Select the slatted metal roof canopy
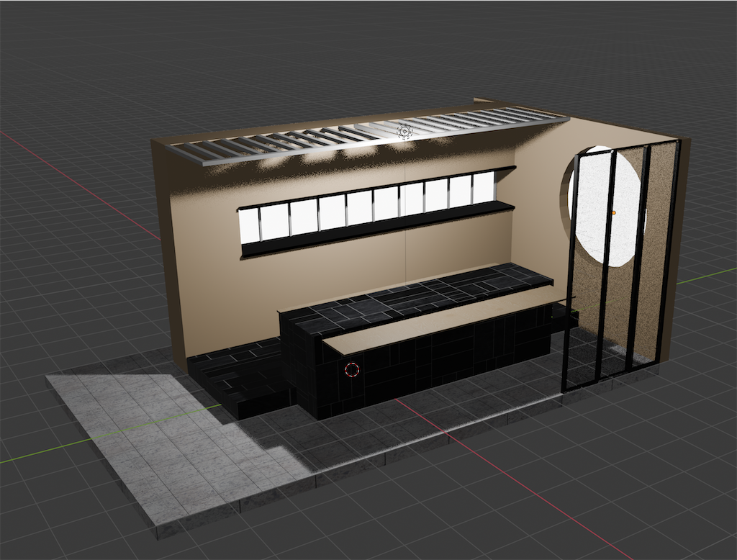This screenshot has height=560, width=737. pyautogui.click(x=366, y=135)
